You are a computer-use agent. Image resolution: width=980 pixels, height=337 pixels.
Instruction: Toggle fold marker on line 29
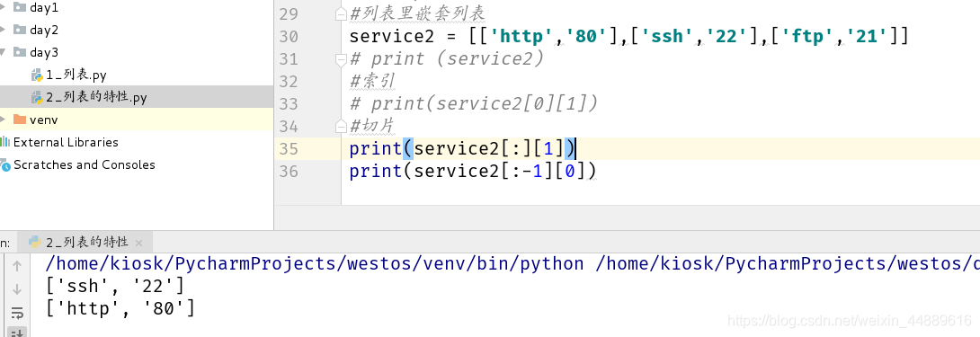point(341,13)
